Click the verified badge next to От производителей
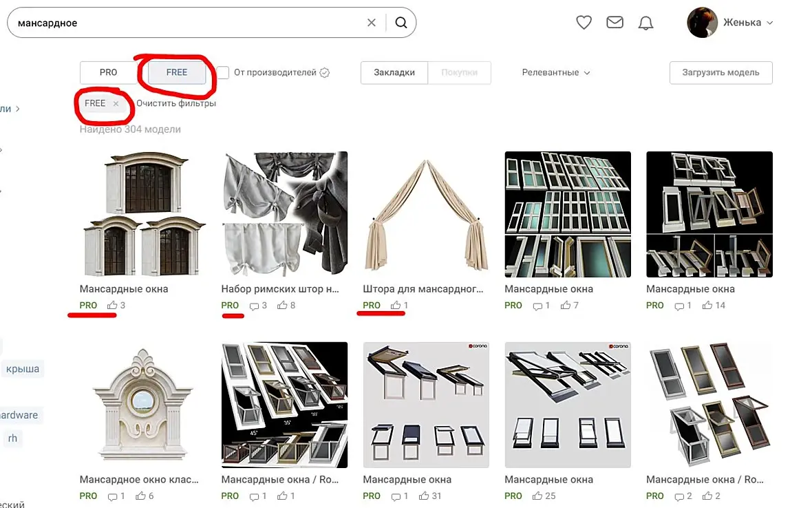Viewport: 812px width, 508px height. click(325, 72)
